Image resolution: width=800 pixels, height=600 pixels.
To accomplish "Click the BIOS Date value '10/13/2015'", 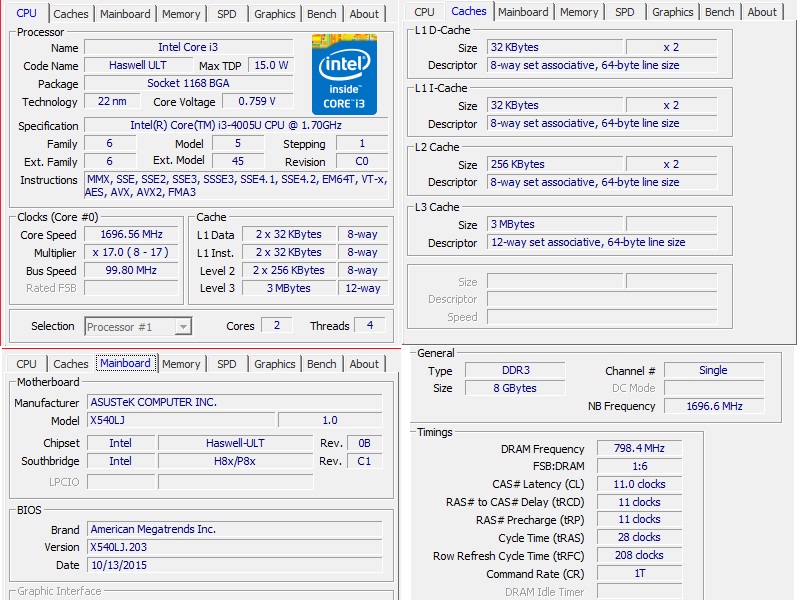I will [235, 565].
